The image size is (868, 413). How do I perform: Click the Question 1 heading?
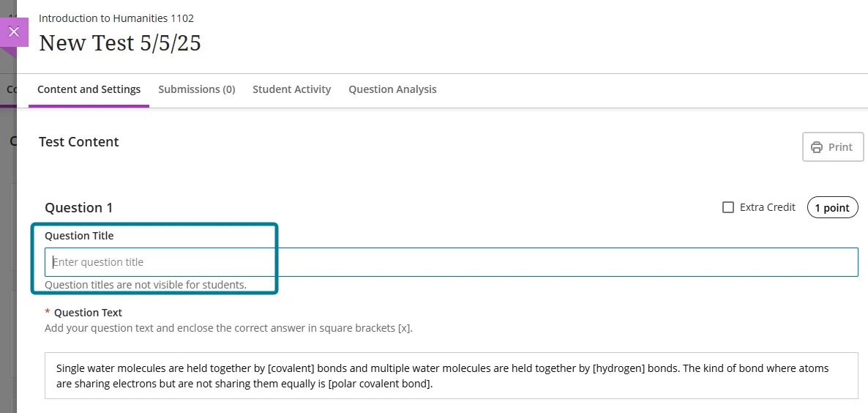coord(79,208)
